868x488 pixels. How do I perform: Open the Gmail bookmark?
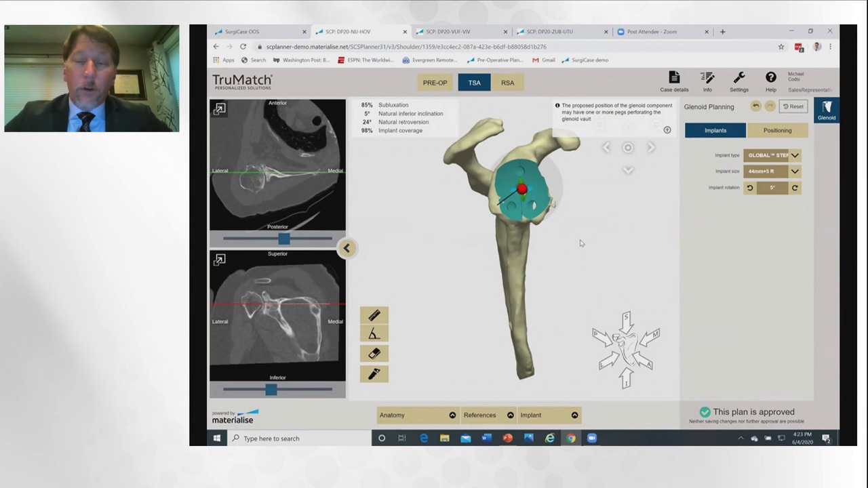[544, 60]
